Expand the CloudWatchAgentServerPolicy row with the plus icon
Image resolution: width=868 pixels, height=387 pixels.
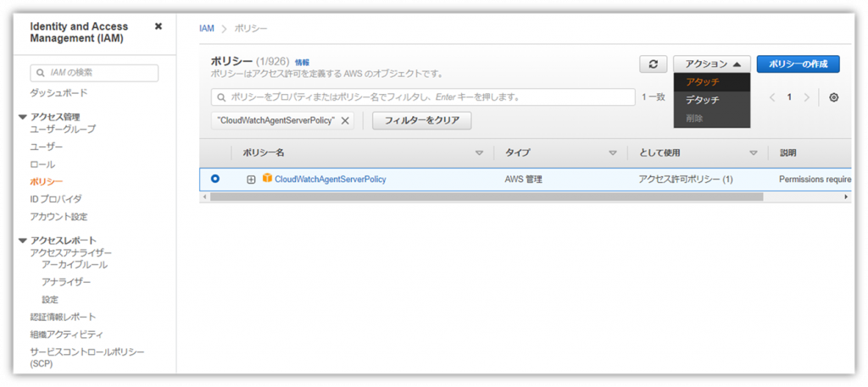[251, 180]
